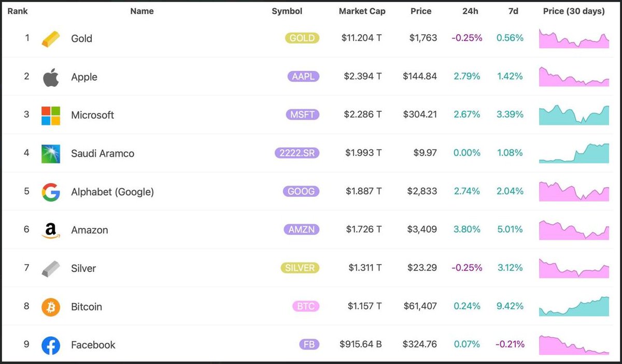Sort by the 7d column header
This screenshot has height=364, width=622.
point(513,11)
